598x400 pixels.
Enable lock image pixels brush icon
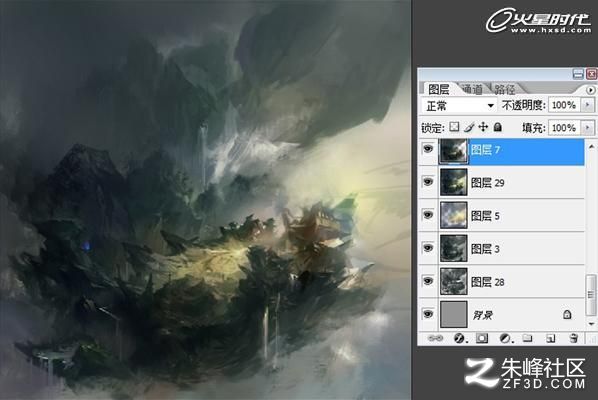pos(469,127)
